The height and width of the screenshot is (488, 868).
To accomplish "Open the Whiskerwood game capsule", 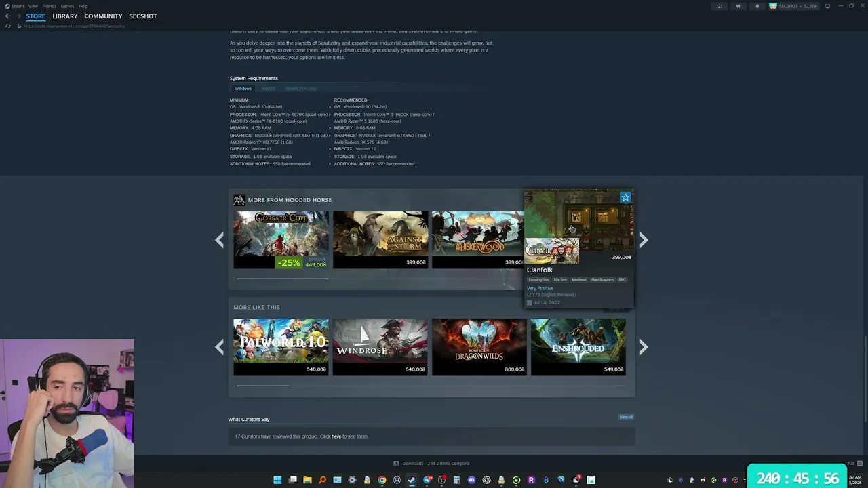I will pyautogui.click(x=477, y=240).
